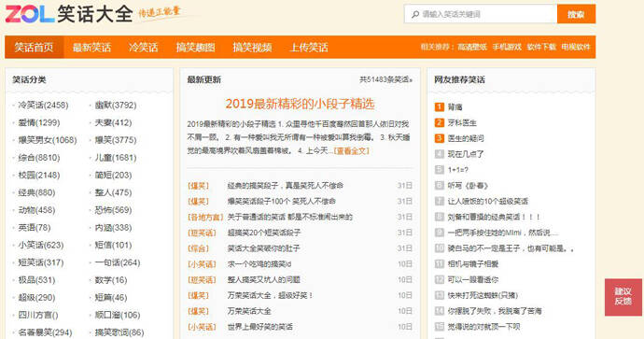Open category 儿童(1681)
The width and height of the screenshot is (644, 339).
click(116, 158)
